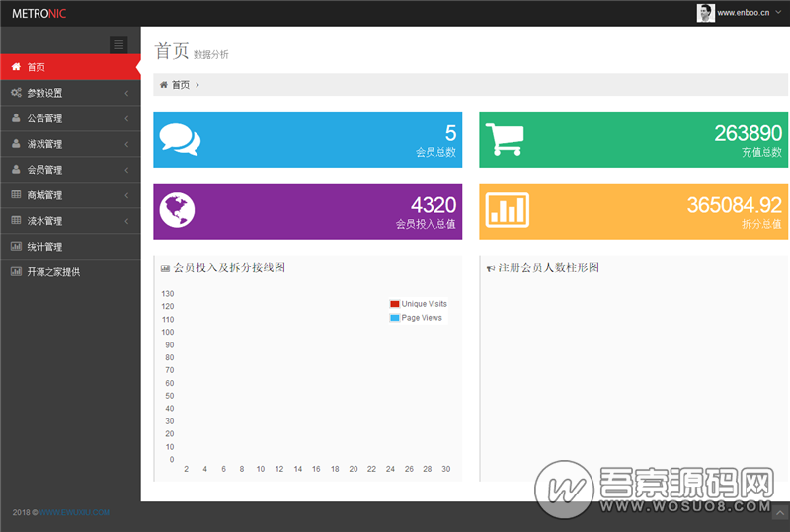Click the footer website link
790x532 pixels.
(x=75, y=513)
